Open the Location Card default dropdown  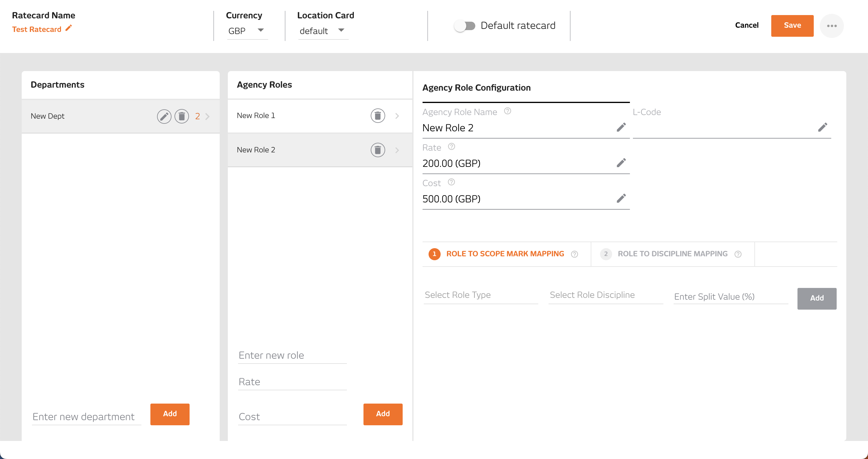coord(323,31)
